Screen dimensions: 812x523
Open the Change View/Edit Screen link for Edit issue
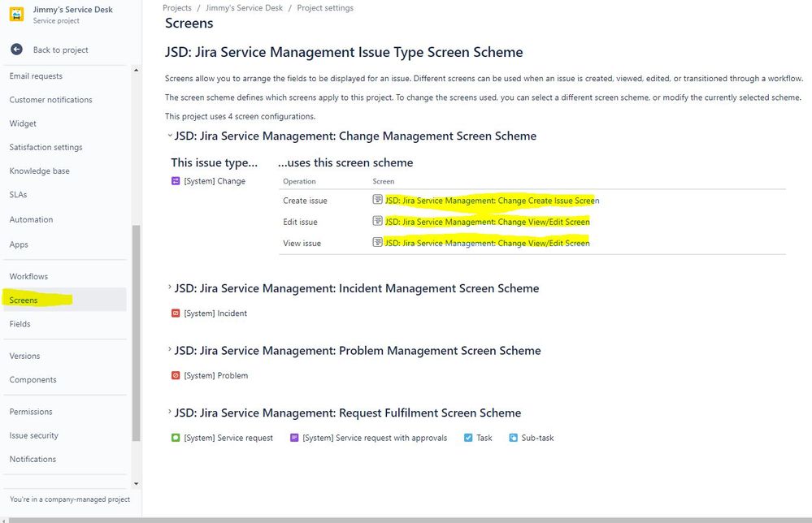coord(488,222)
